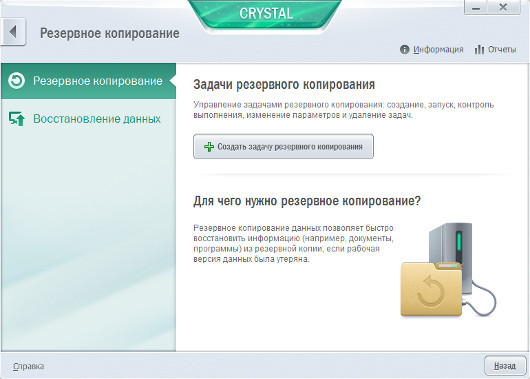Viewport: 530px width, 379px height.
Task: Switch to Восстановление данных section
Action: [x=88, y=119]
